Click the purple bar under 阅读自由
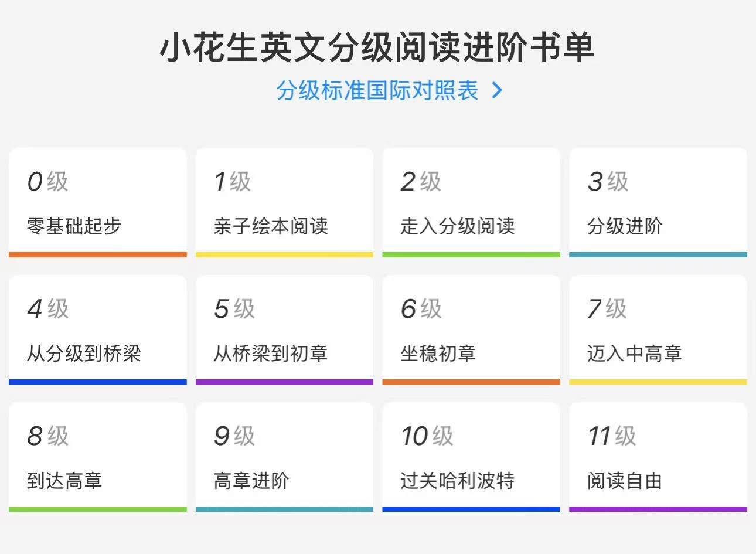Screen dimensions: 756x554 tap(658, 509)
